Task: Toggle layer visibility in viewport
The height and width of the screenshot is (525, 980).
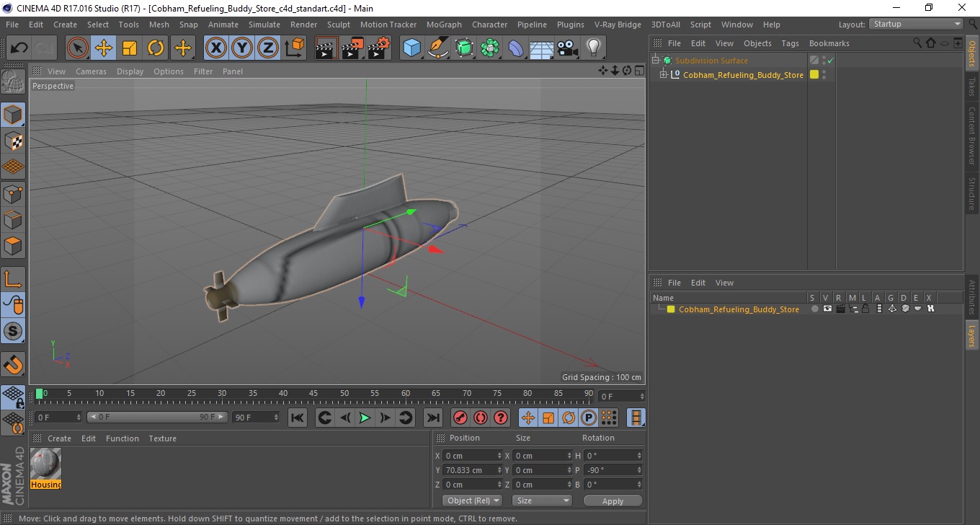Action: pos(827,309)
